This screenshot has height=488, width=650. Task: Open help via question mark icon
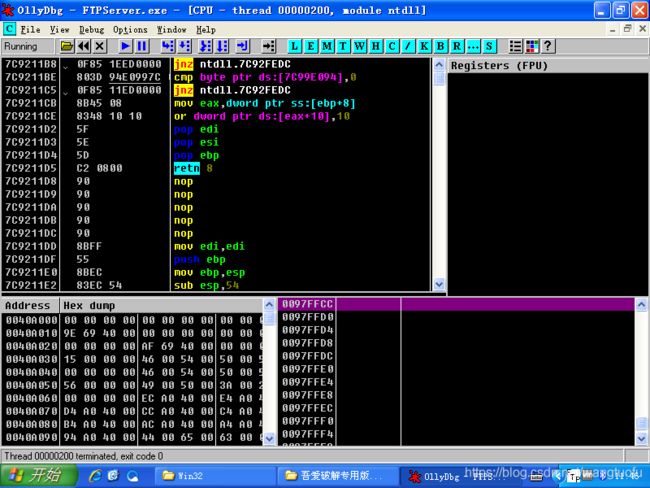548,46
